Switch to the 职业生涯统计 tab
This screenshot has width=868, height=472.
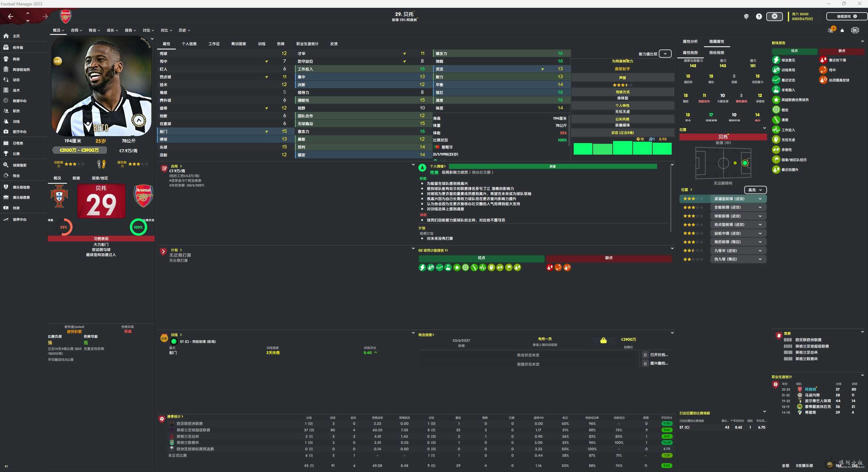pyautogui.click(x=307, y=44)
